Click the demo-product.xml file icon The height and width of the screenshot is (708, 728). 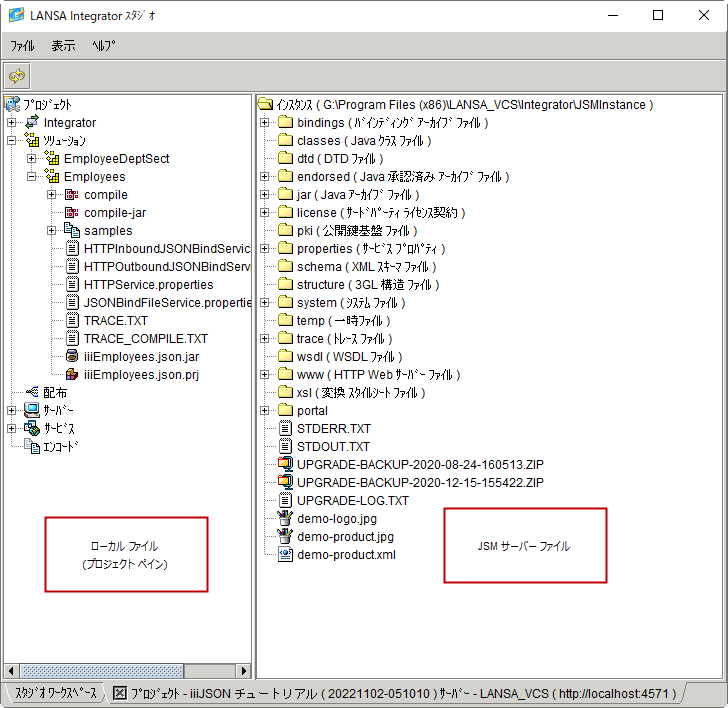point(285,554)
